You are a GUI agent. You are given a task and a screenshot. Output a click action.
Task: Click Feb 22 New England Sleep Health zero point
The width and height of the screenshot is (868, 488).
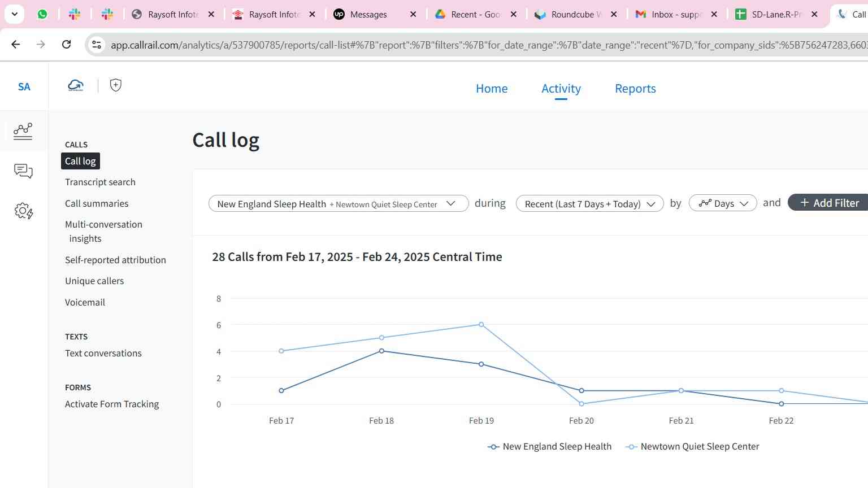pos(782,404)
